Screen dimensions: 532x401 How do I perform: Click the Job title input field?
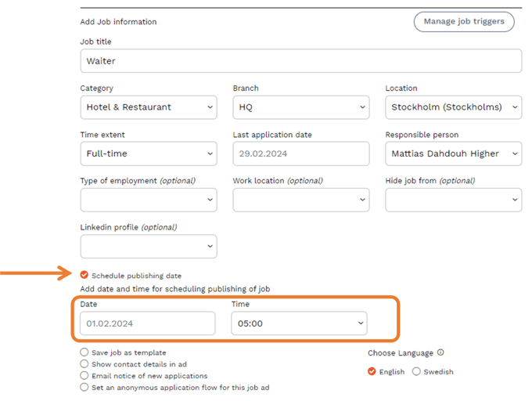pyautogui.click(x=300, y=61)
